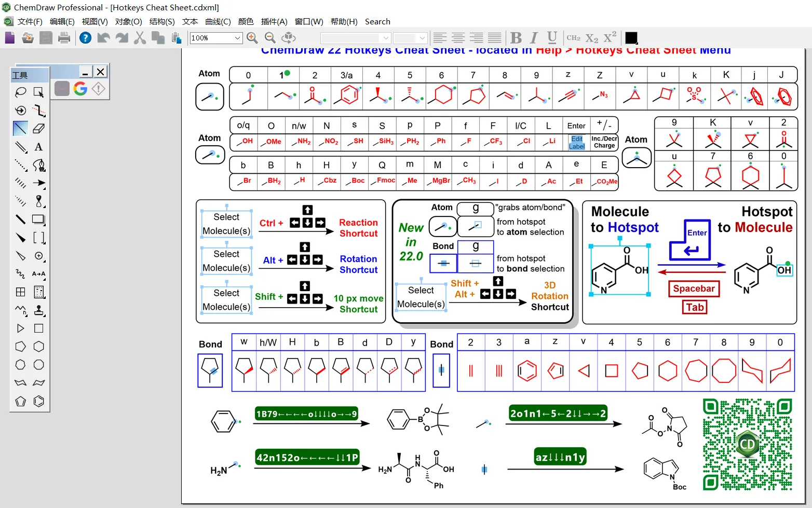The height and width of the screenshot is (508, 812).
Task: Open the 结构(S) menu
Action: [162, 21]
